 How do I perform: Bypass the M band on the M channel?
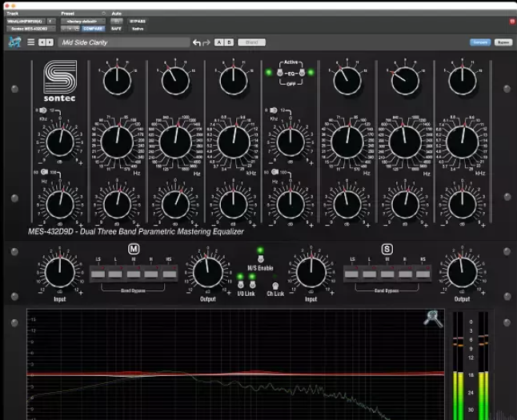pos(134,274)
